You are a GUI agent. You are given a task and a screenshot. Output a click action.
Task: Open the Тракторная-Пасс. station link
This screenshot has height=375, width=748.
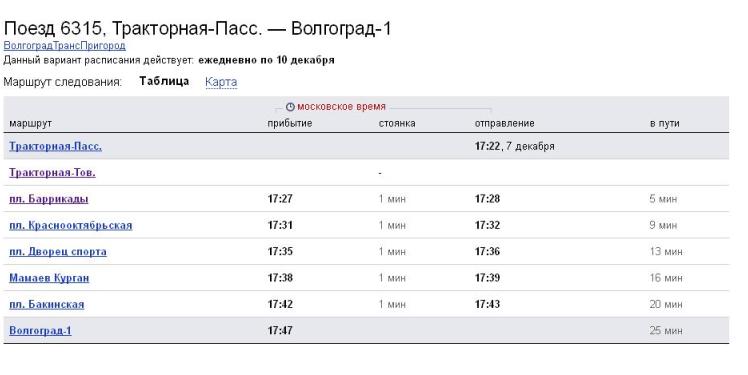[55, 146]
